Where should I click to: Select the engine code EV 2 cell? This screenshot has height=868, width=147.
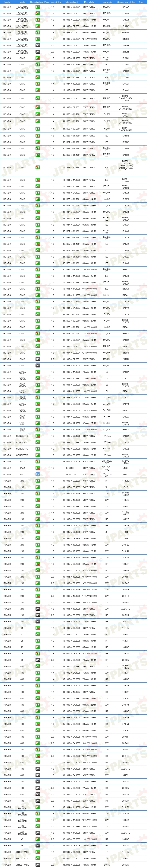(125, 488)
